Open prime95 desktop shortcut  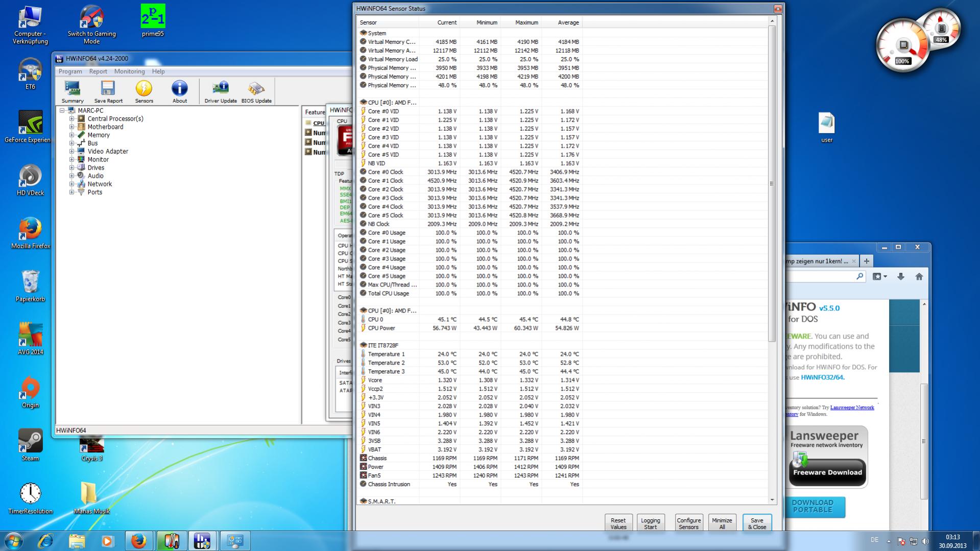(153, 20)
